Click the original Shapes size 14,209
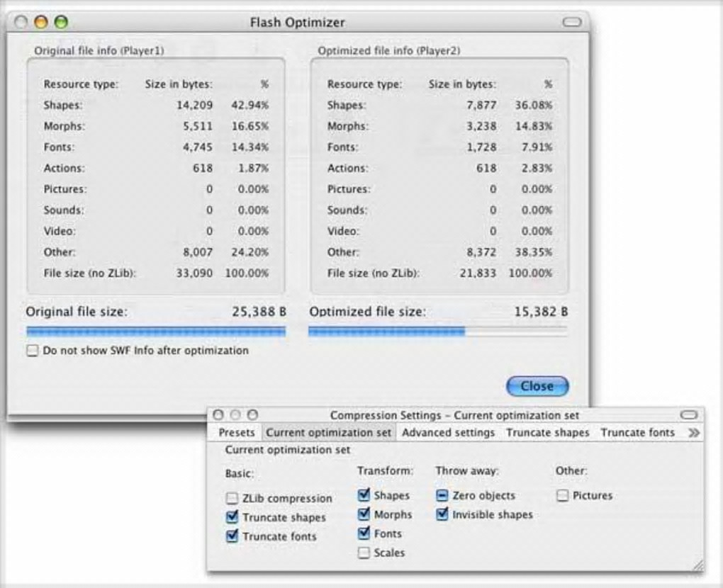723x588 pixels. coord(195,105)
